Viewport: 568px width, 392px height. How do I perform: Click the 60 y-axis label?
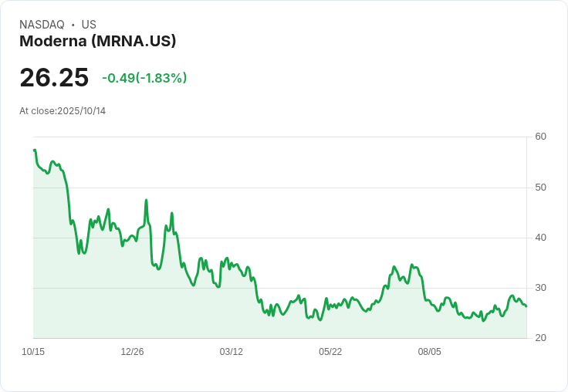(540, 137)
